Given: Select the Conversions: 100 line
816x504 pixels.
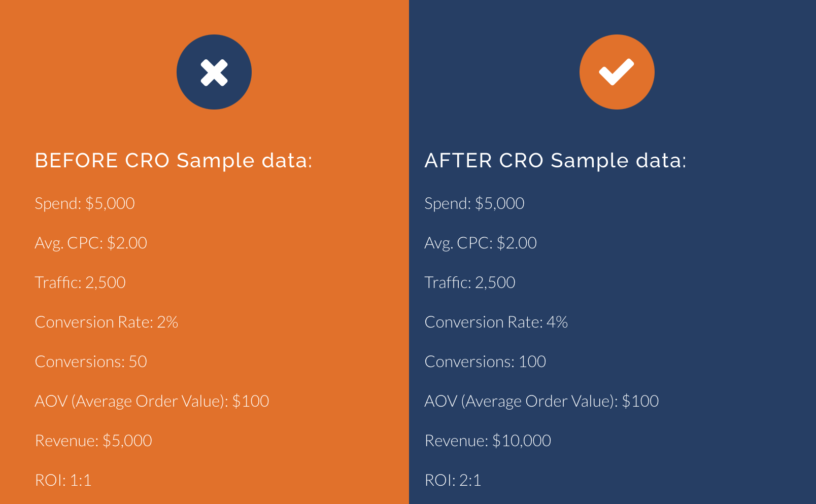Looking at the screenshot, I should (485, 362).
